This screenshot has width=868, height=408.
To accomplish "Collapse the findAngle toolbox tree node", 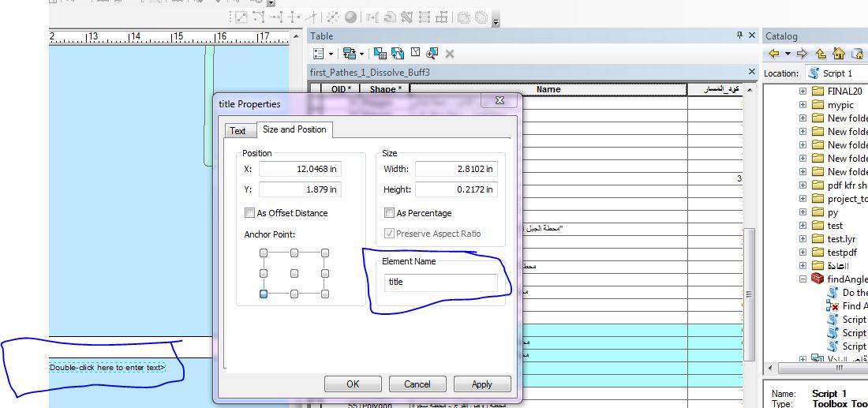I will pyautogui.click(x=803, y=279).
